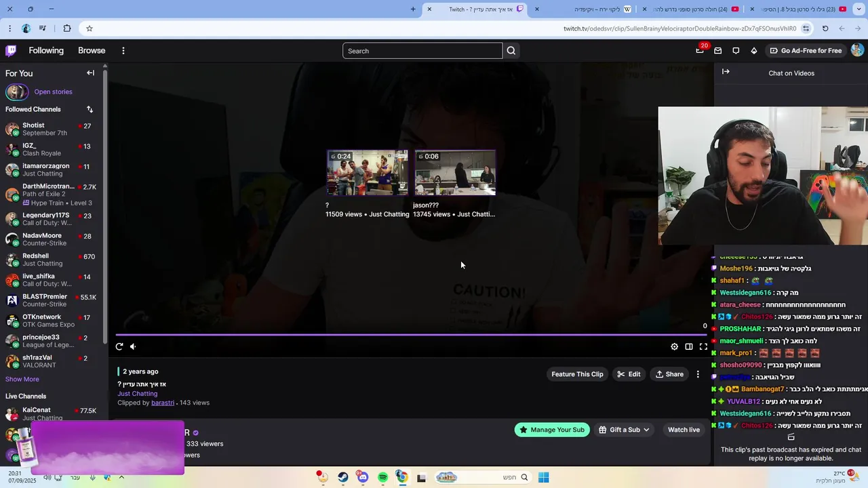This screenshot has height=488, width=868.
Task: Open DarthMicrotransaction channel in sidebar
Action: pyautogui.click(x=52, y=195)
